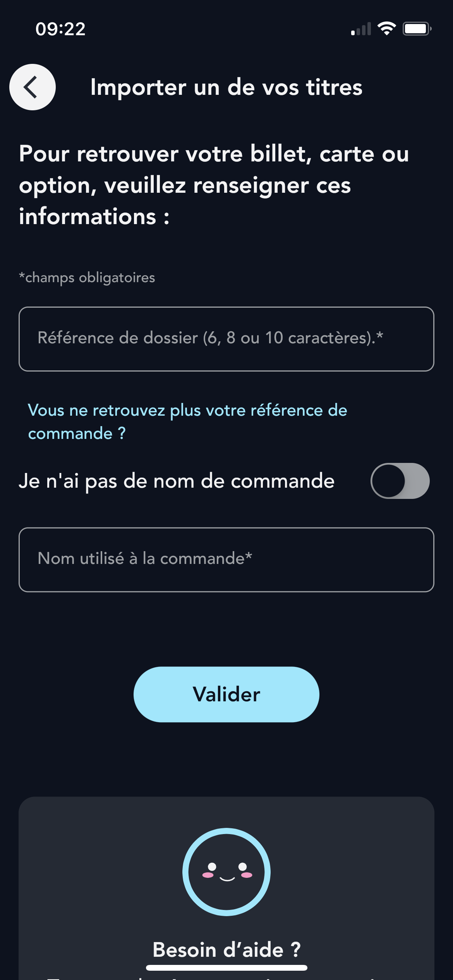This screenshot has width=453, height=980.
Task: Tap the commande ? link line
Action: pos(77,433)
